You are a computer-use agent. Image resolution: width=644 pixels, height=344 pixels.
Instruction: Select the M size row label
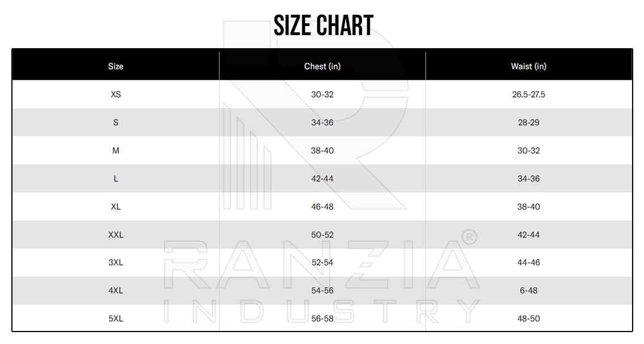coord(116,151)
